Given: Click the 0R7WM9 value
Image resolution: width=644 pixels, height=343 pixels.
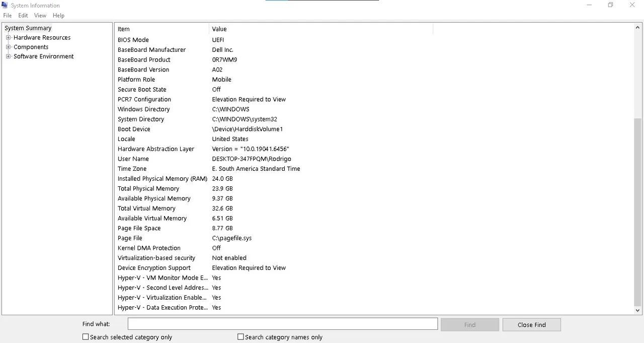Looking at the screenshot, I should pos(224,60).
